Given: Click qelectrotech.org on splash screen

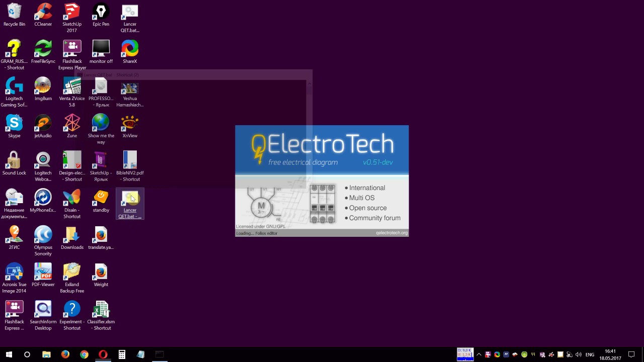Looking at the screenshot, I should coord(392,233).
